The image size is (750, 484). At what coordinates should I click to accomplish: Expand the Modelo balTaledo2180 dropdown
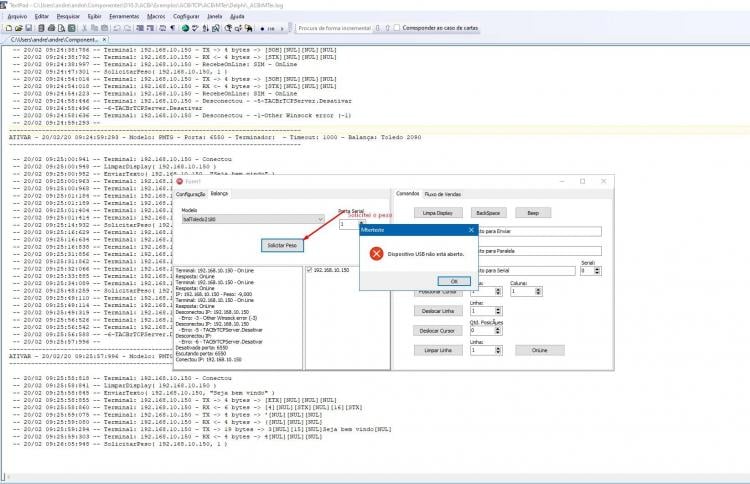[320, 219]
